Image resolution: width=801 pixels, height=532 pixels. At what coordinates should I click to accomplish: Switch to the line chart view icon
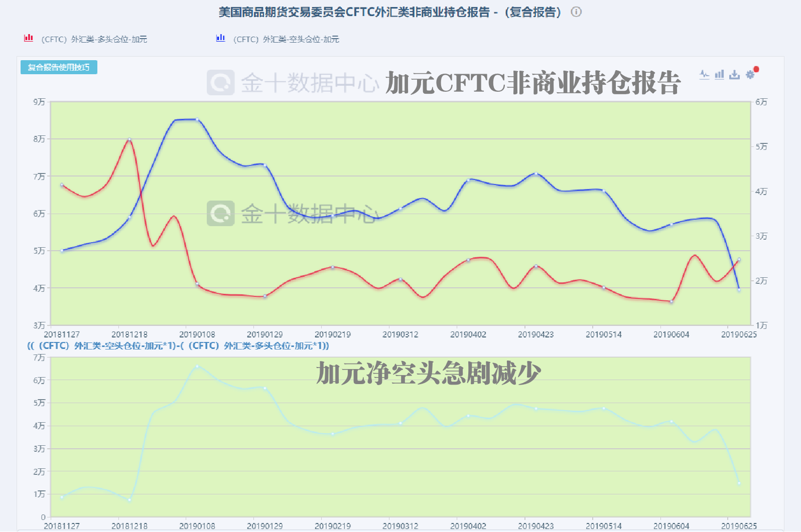704,75
